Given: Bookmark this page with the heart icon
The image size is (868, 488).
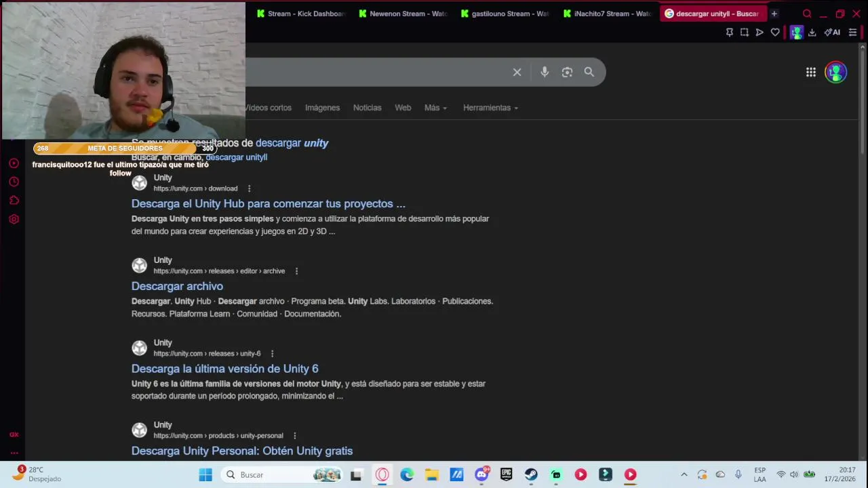Looking at the screenshot, I should coord(775,32).
